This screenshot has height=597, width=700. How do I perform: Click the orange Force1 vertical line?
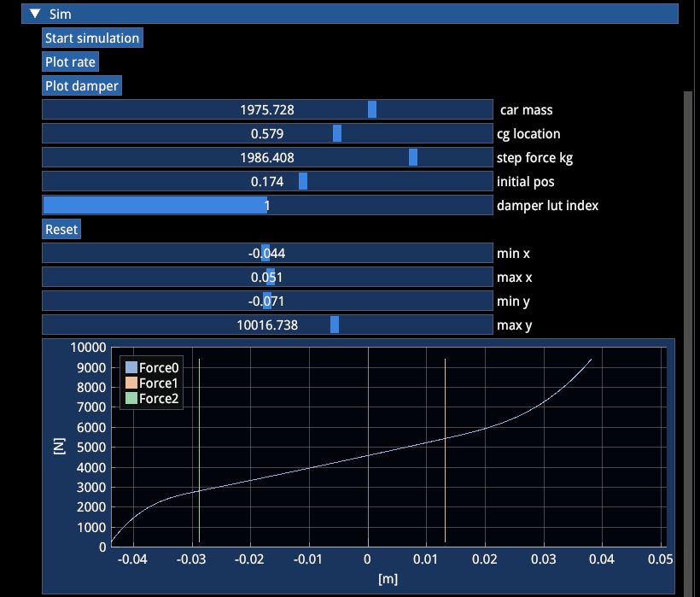445,450
